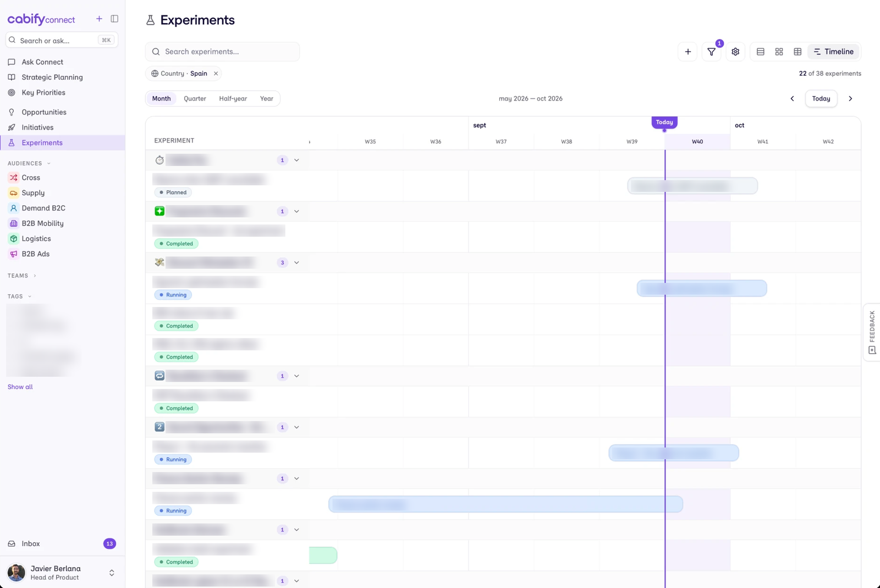Image resolution: width=880 pixels, height=588 pixels.
Task: Add new experiment with plus button
Action: 687,52
